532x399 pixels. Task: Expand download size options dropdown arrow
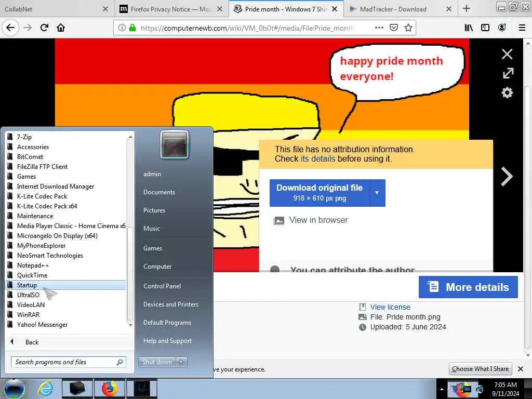377,193
